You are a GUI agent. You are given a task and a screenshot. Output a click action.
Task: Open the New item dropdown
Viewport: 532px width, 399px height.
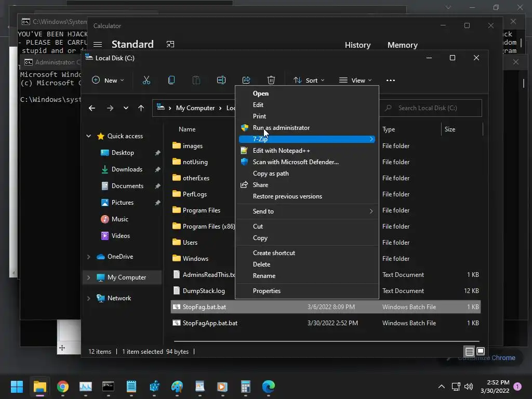click(x=108, y=81)
